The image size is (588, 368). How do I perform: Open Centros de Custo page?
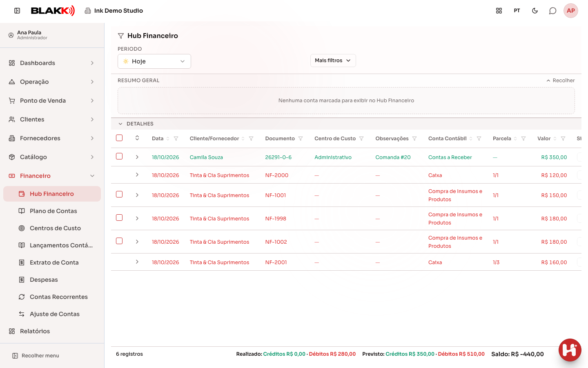coord(52,228)
